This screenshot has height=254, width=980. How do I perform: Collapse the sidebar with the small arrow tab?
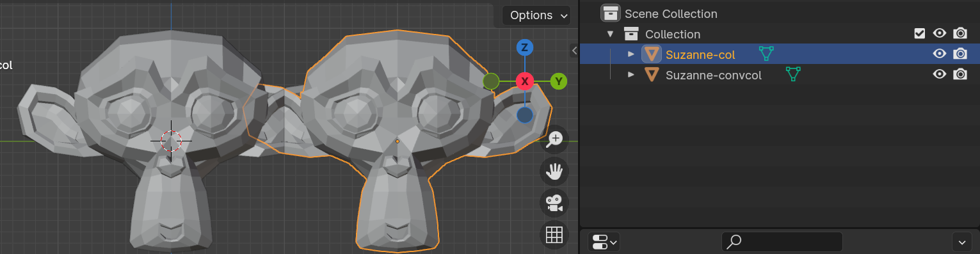[574, 51]
